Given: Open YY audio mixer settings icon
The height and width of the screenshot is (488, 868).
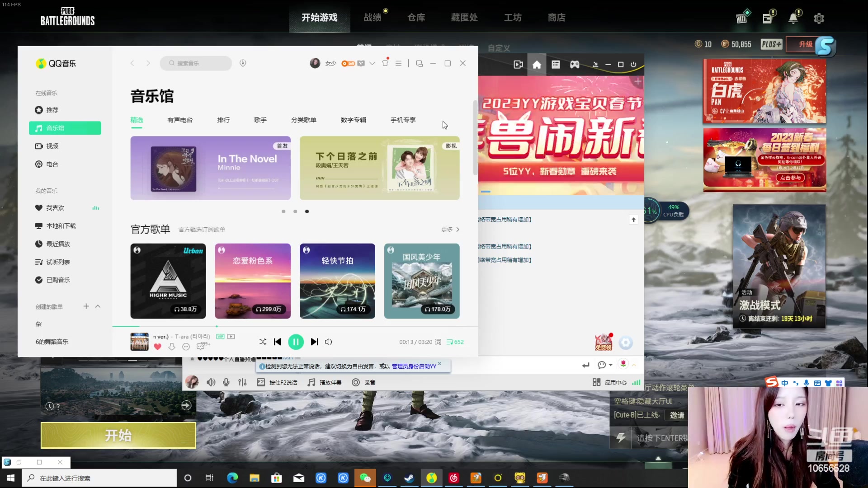Looking at the screenshot, I should [x=242, y=382].
